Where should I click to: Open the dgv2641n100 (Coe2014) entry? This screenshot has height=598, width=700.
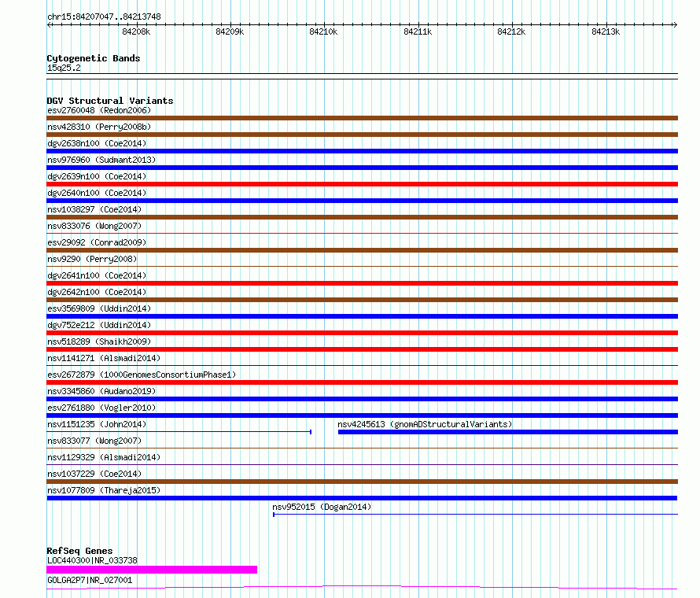(x=97, y=275)
